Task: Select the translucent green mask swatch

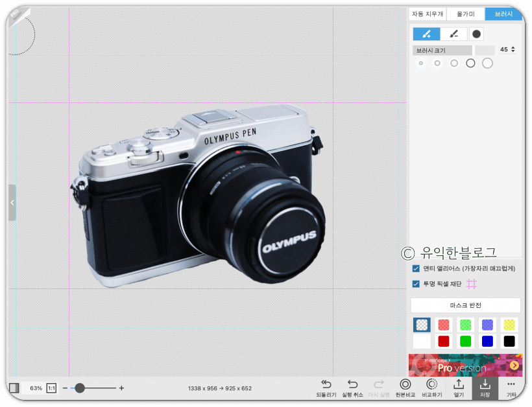Action: pyautogui.click(x=466, y=325)
